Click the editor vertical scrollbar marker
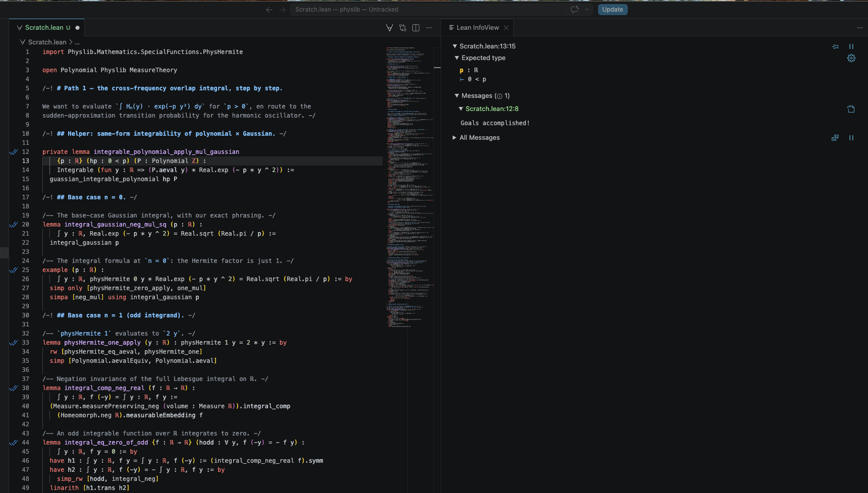The width and height of the screenshot is (868, 493). [x=437, y=68]
